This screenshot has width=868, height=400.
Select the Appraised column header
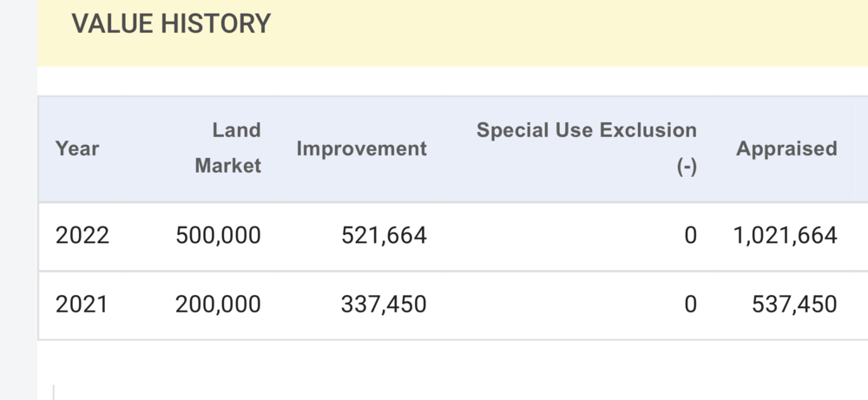pos(786,148)
